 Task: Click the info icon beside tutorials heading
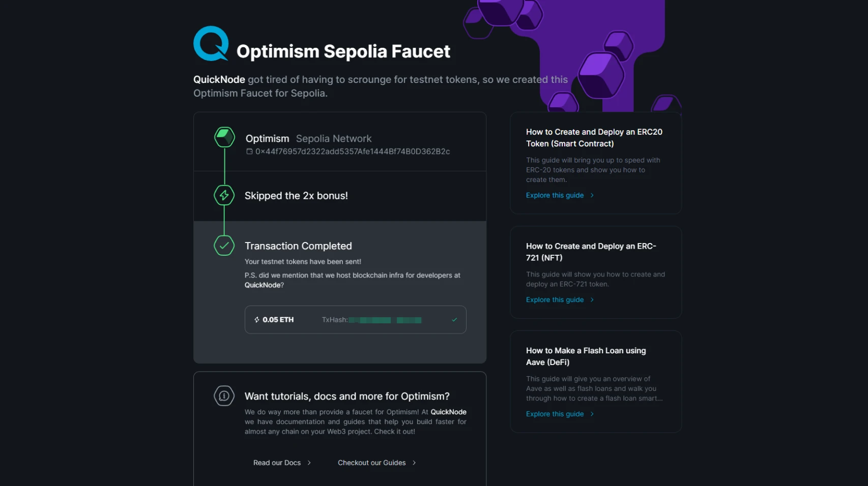[x=224, y=396]
